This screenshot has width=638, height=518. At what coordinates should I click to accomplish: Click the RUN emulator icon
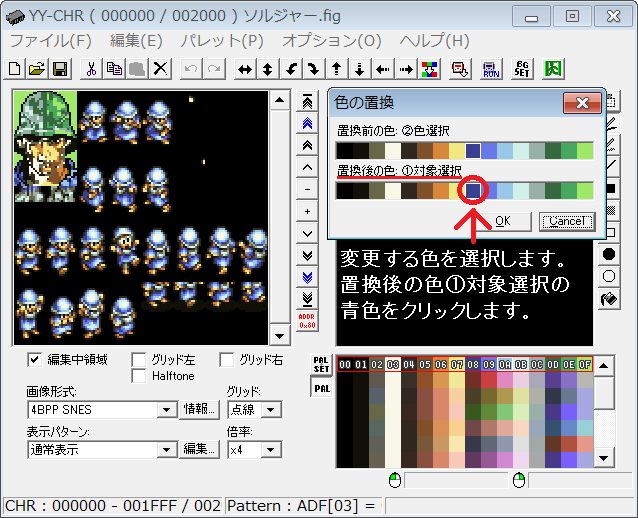(x=491, y=69)
